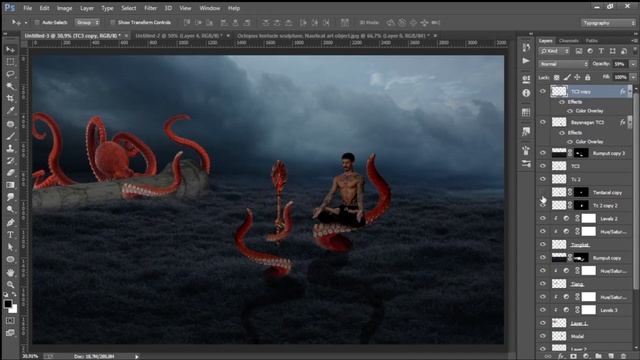The height and width of the screenshot is (360, 640).
Task: Select the Dodge tool
Action: click(x=10, y=209)
